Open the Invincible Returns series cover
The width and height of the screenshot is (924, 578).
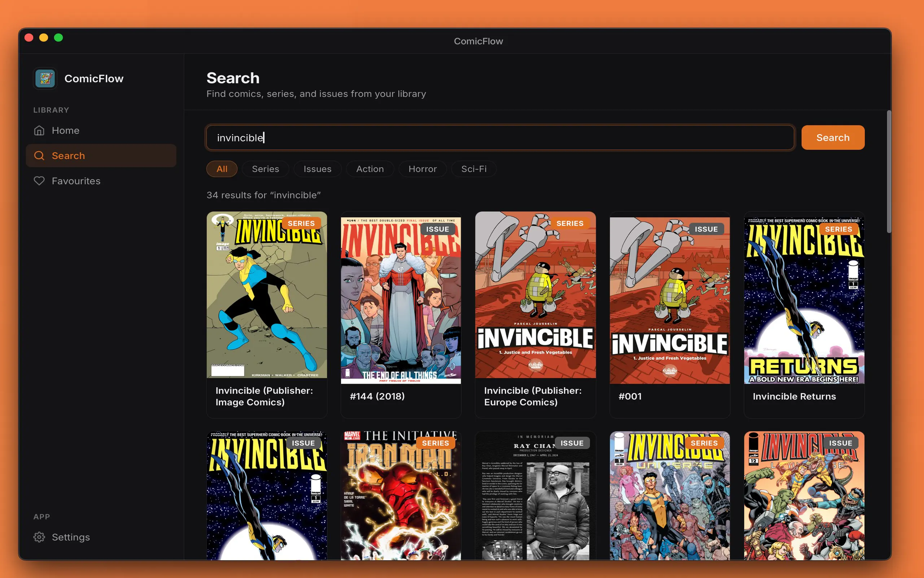click(x=804, y=301)
